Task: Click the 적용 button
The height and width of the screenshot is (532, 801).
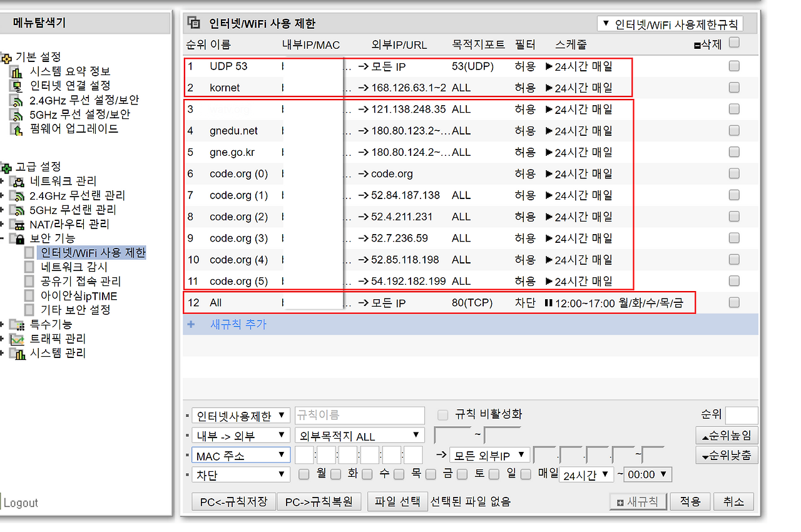Action: coord(690,501)
